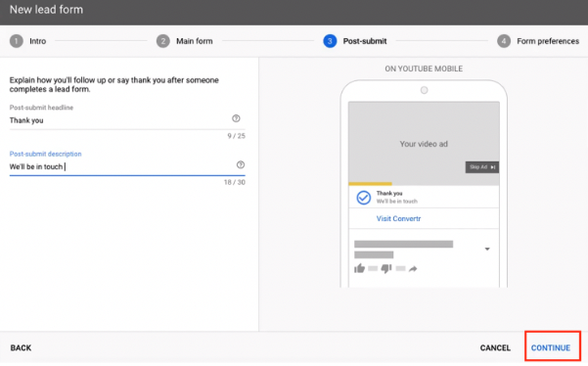
Task: Open help icon for Post-submit description
Action: [241, 164]
